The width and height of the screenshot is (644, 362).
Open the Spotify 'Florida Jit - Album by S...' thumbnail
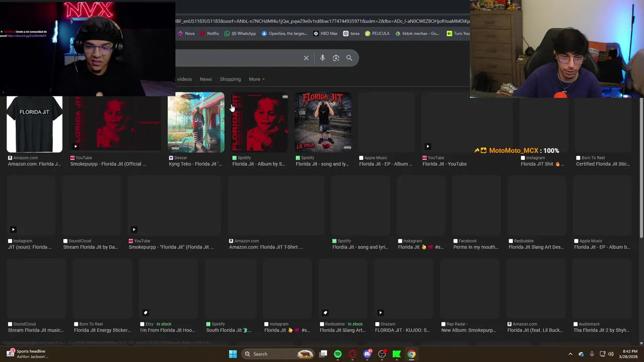tap(260, 122)
